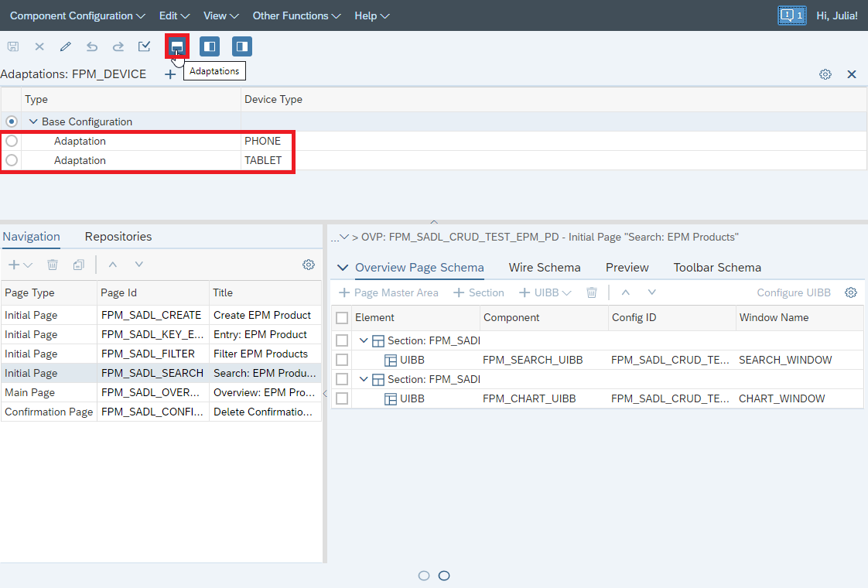Click the Undo arrow icon
Image resolution: width=868 pixels, height=588 pixels.
(91, 46)
